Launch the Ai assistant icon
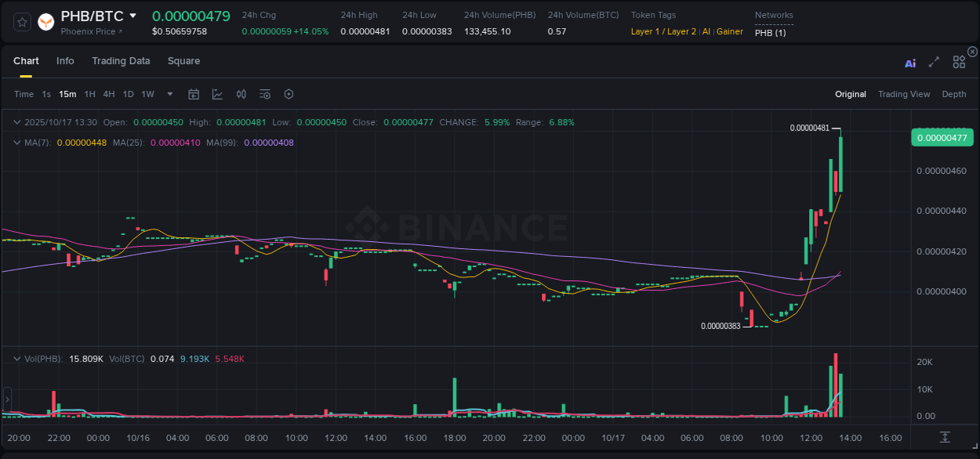980x459 pixels. pos(910,62)
